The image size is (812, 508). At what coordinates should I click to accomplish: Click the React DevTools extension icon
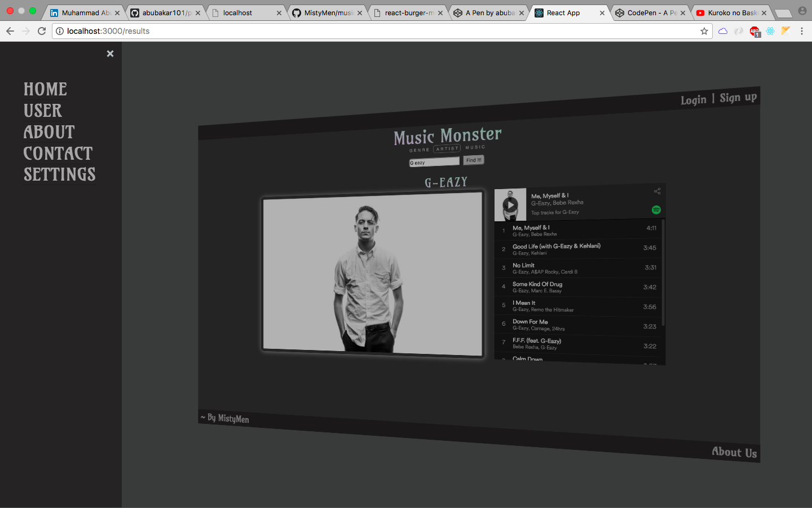pyautogui.click(x=770, y=31)
